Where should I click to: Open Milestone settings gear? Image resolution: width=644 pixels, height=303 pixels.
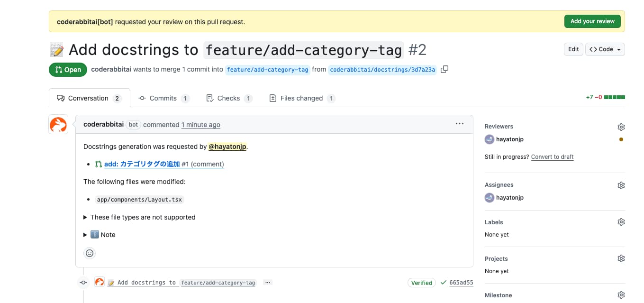coord(621,295)
